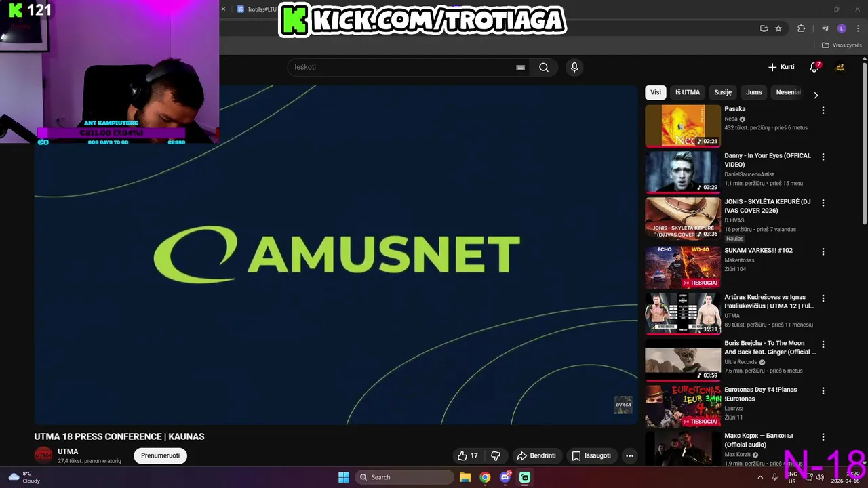
Task: Open the Pasaka video thumbnail
Action: (x=682, y=125)
